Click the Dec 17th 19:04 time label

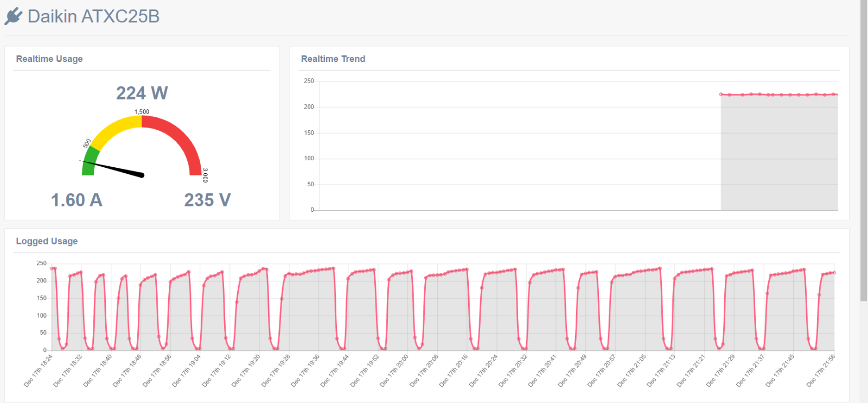click(186, 371)
